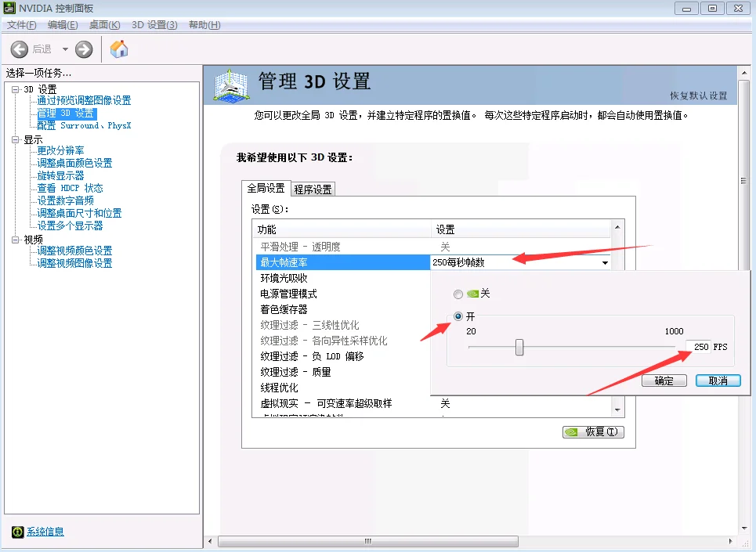Viewport: 756px width, 552px height.
Task: Select the 纹理过滤 - 负 LOD 偏移 row
Action: coord(342,356)
